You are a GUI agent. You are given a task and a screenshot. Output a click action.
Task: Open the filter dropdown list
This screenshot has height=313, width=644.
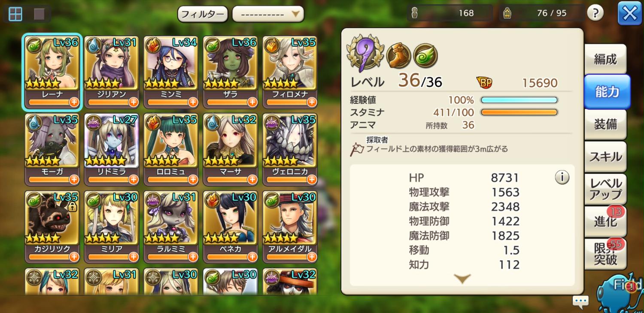click(x=268, y=14)
